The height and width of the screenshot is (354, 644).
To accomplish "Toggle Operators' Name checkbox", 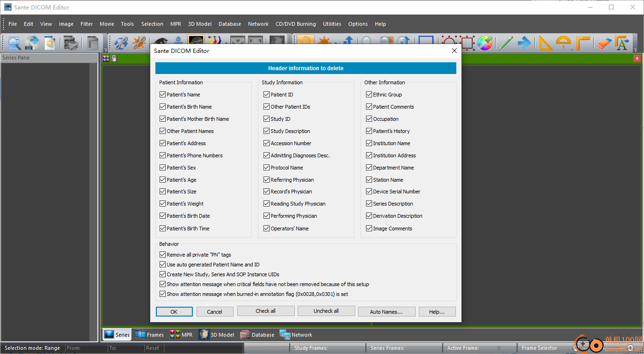I will 266,229.
